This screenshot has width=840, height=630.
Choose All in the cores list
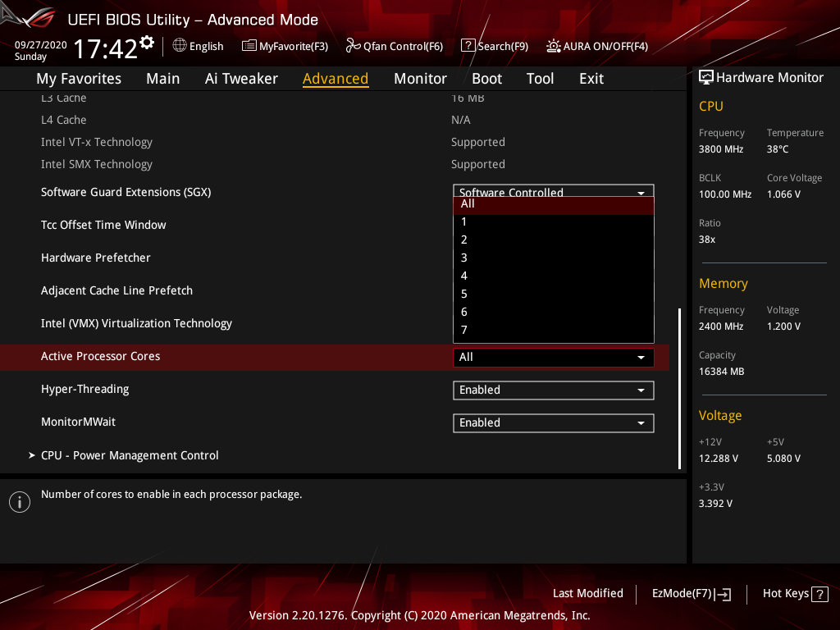click(x=468, y=204)
